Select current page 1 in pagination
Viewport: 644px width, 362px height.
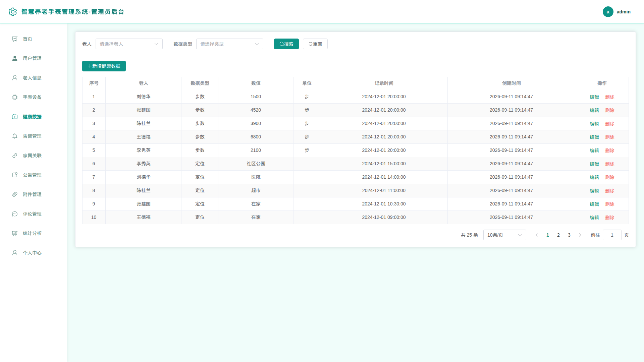pyautogui.click(x=547, y=235)
